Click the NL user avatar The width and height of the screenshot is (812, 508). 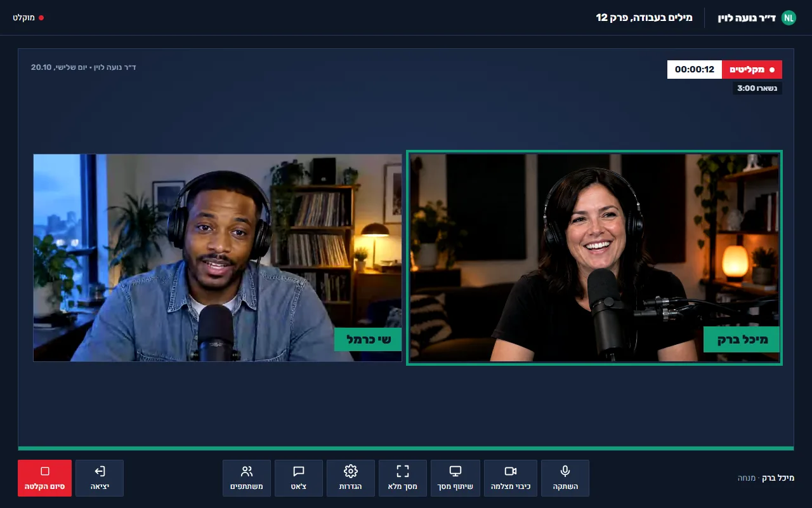pos(789,18)
